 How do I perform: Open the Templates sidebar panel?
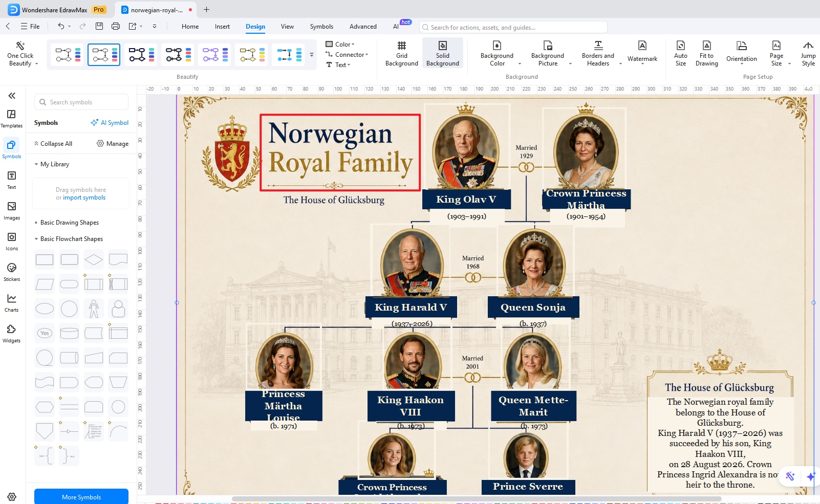pyautogui.click(x=11, y=119)
